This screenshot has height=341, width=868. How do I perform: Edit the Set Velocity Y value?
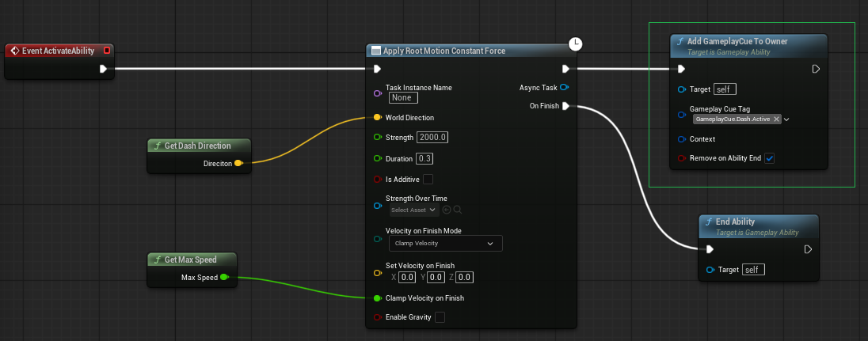tap(436, 277)
